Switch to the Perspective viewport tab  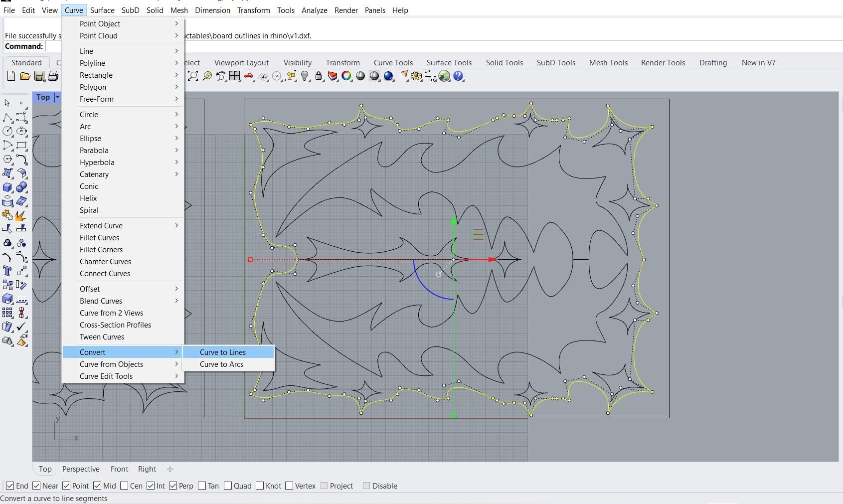[81, 469]
